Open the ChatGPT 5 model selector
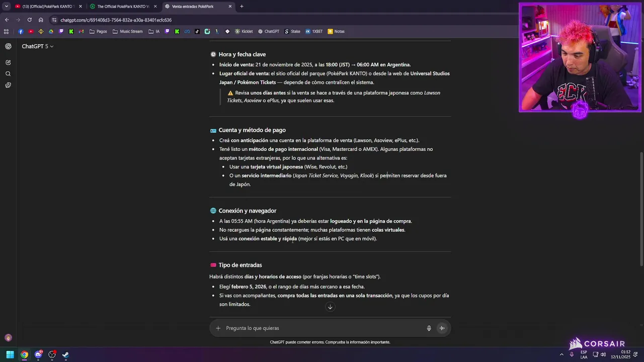 pyautogui.click(x=37, y=46)
